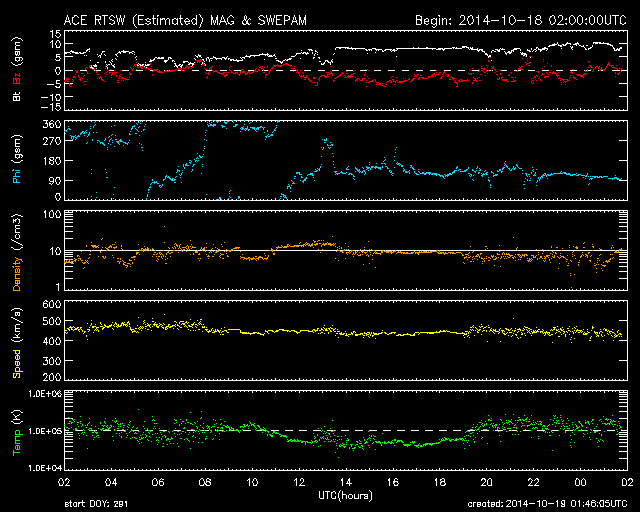Click the green Temp (K) axis label

tap(17, 432)
